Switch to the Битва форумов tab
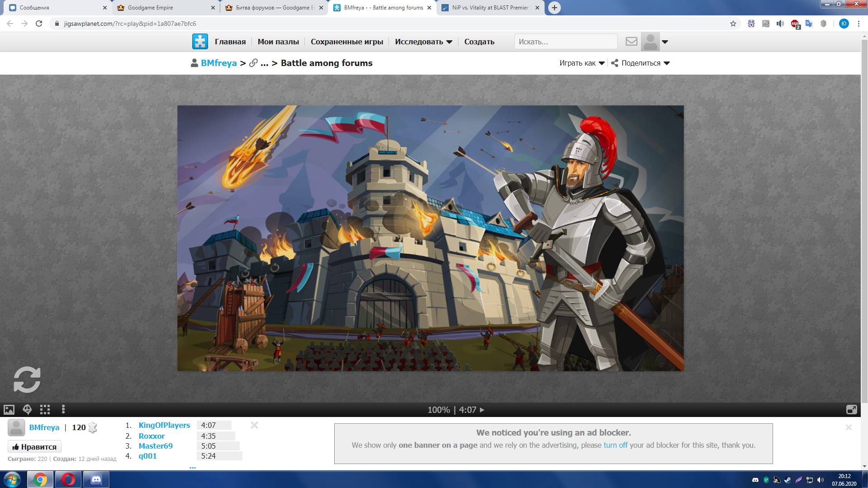The height and width of the screenshot is (488, 868). (274, 8)
